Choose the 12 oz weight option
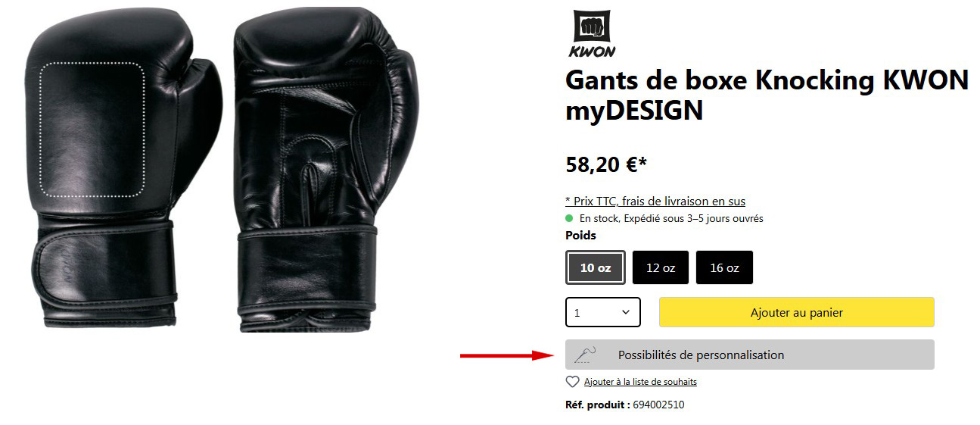 tap(661, 267)
